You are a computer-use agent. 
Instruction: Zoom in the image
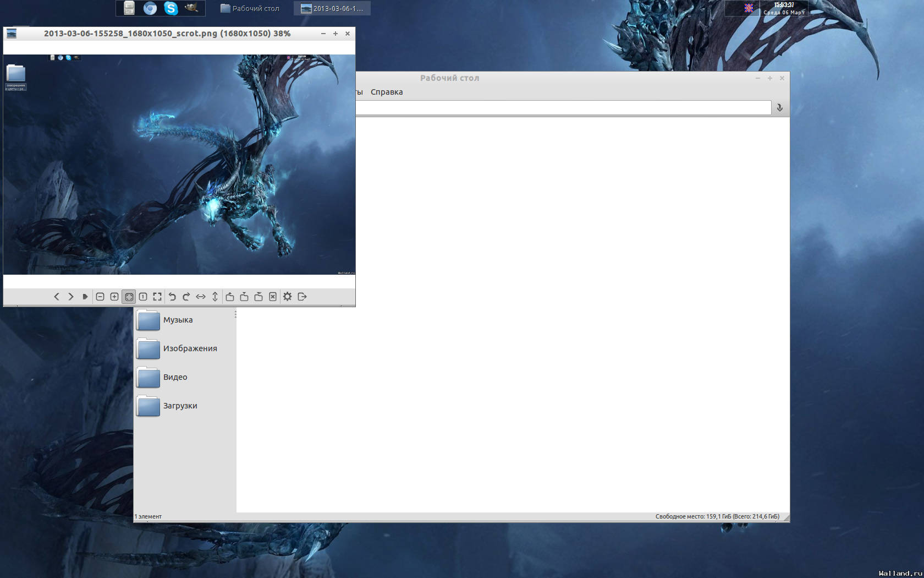pos(114,297)
